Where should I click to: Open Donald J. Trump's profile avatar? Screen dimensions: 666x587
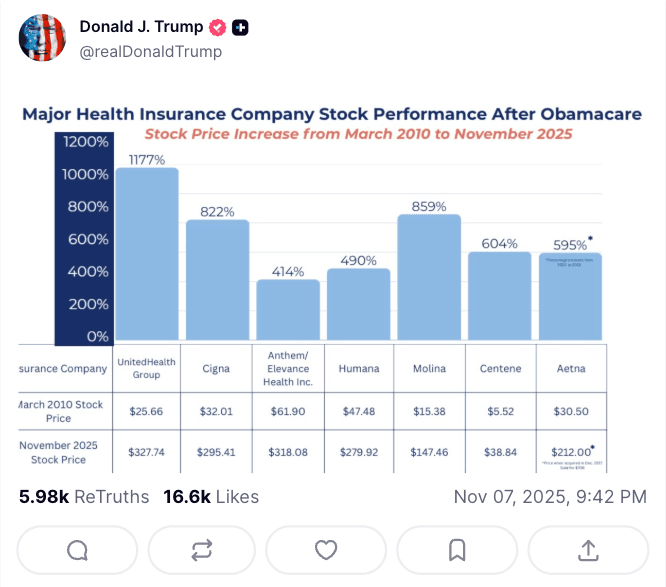(x=41, y=38)
